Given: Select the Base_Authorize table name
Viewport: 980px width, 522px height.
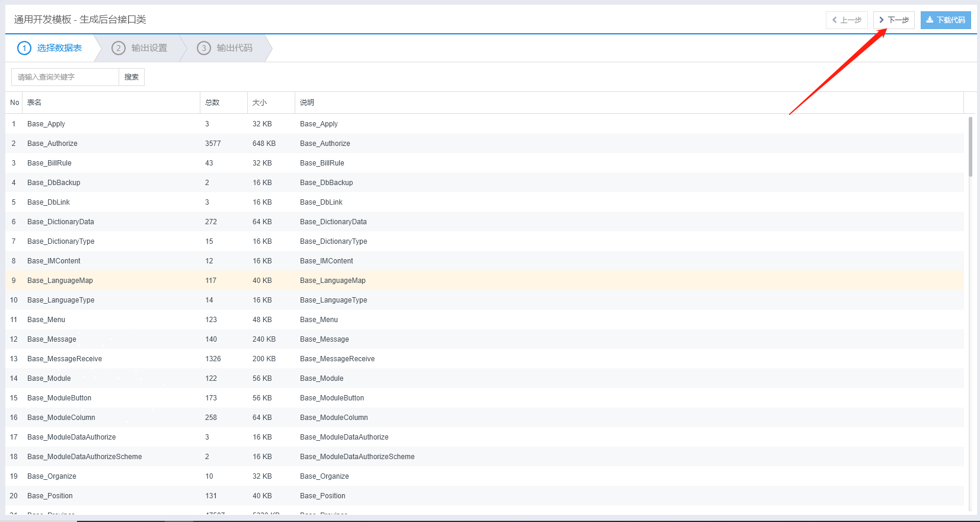Looking at the screenshot, I should click(x=52, y=144).
